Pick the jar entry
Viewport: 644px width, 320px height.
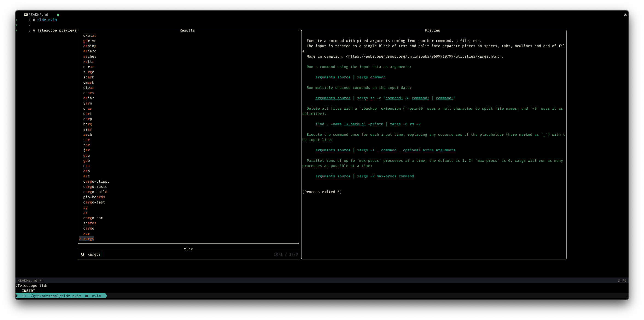tap(87, 150)
